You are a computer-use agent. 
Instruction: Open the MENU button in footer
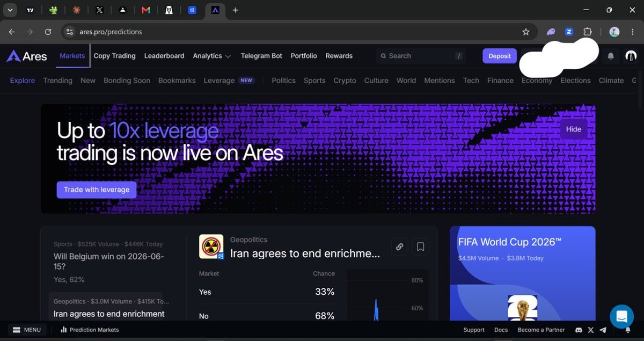(x=27, y=330)
